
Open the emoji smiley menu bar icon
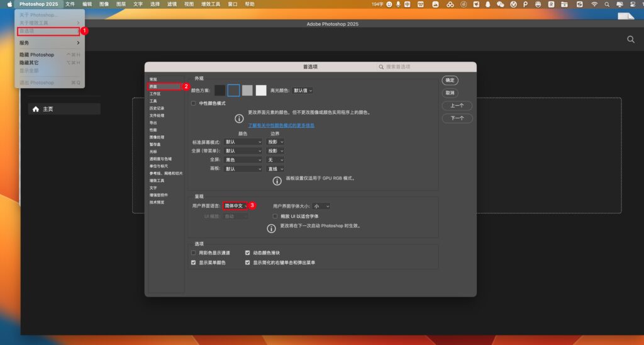[x=389, y=4]
